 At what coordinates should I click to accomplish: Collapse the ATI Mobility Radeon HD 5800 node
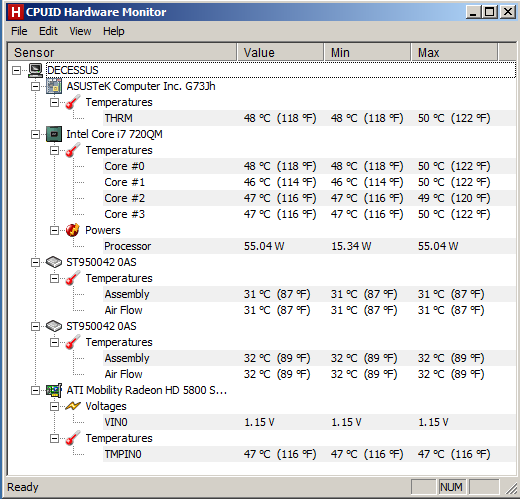point(35,390)
